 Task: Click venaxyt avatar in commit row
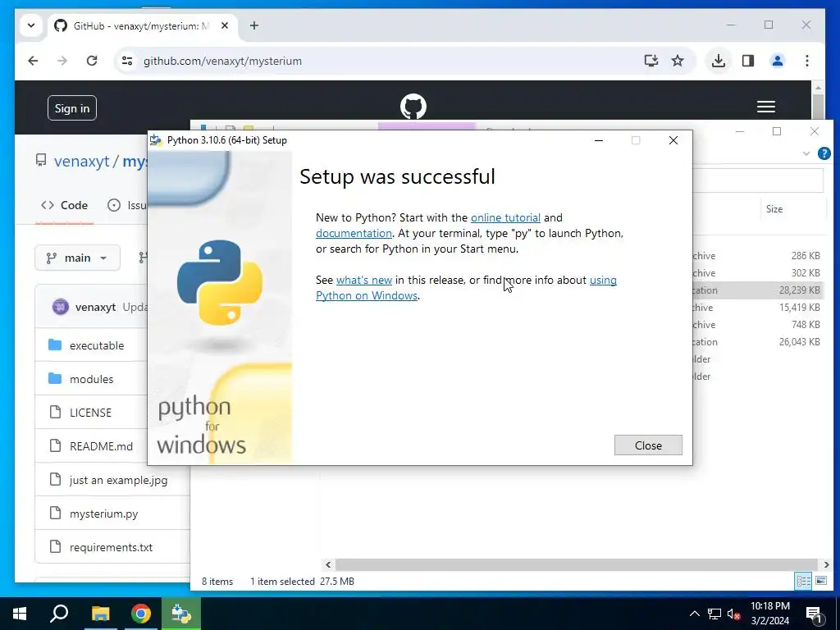pyautogui.click(x=61, y=307)
